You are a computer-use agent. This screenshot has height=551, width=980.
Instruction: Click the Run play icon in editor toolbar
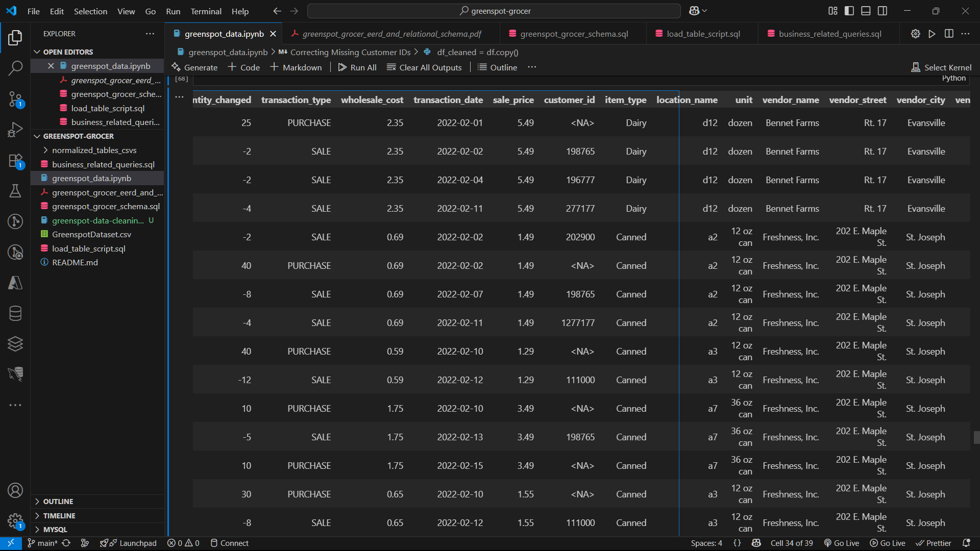932,34
